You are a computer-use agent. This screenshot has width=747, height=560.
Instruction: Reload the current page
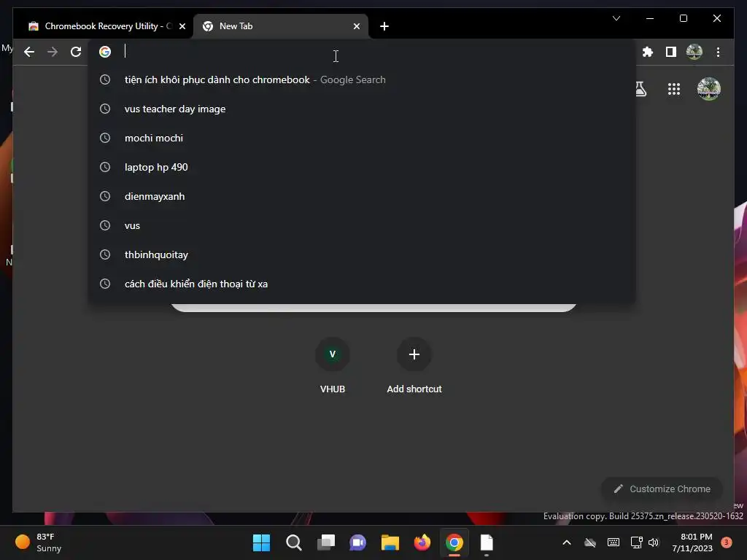(x=76, y=52)
